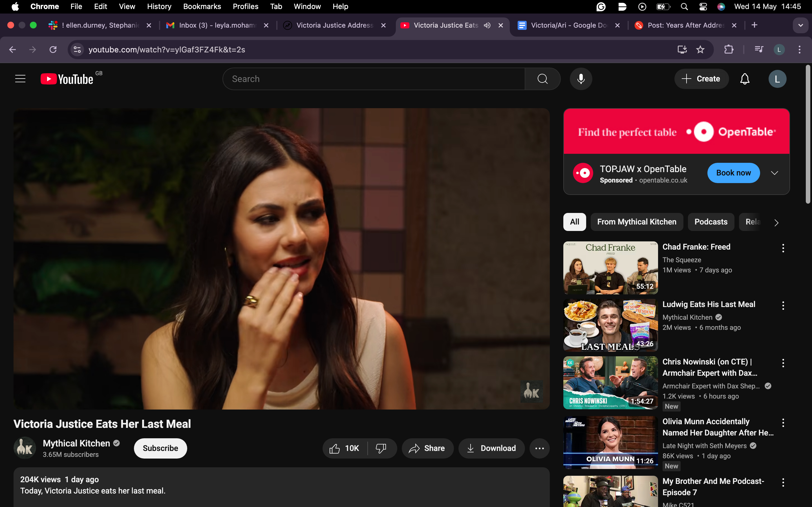Mute the Victoria Justice Eats tab audio
This screenshot has width=812, height=507.
487,25
